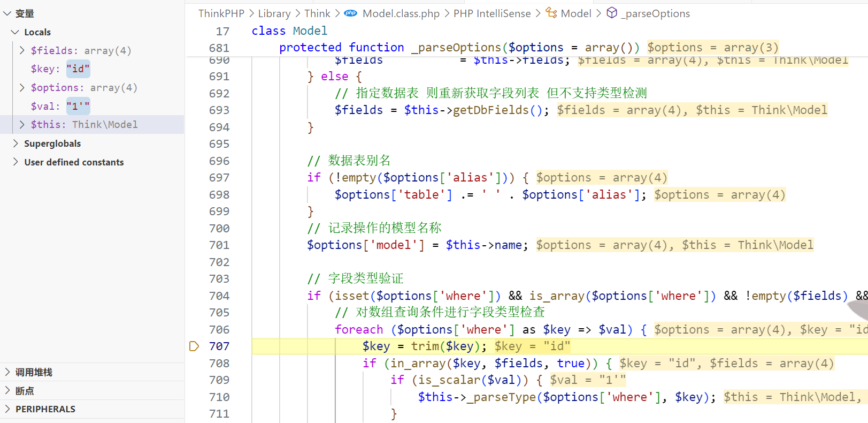This screenshot has height=423, width=868.
Task: Click ThinkPHP in the breadcrumb
Action: coord(221,13)
